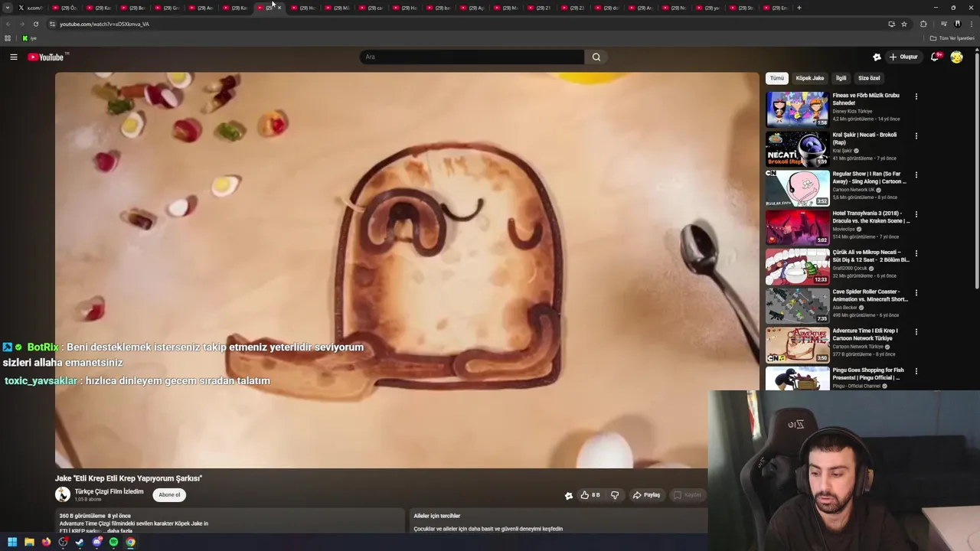Open Chrome from the taskbar
980x551 pixels.
point(131,542)
